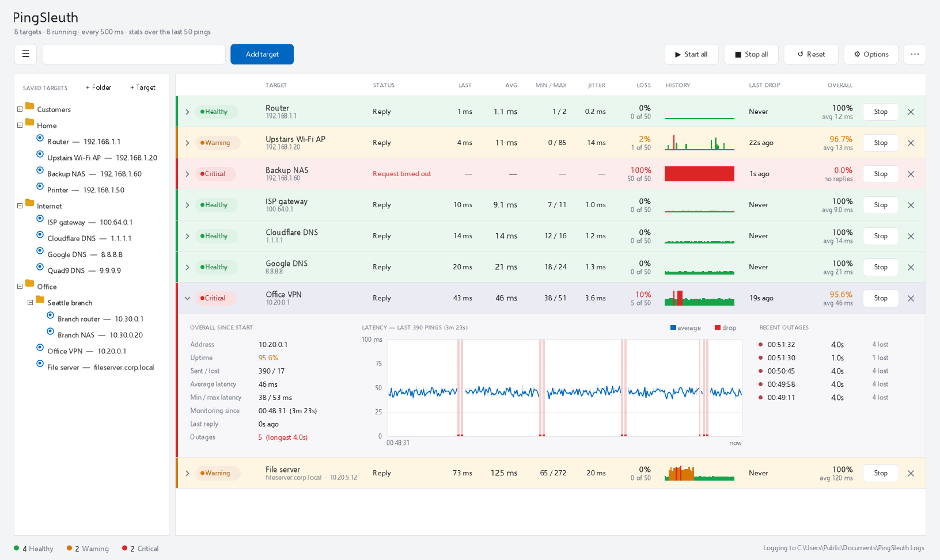The width and height of the screenshot is (940, 560).
Task: Sort by the JITTER column header
Action: (x=597, y=85)
